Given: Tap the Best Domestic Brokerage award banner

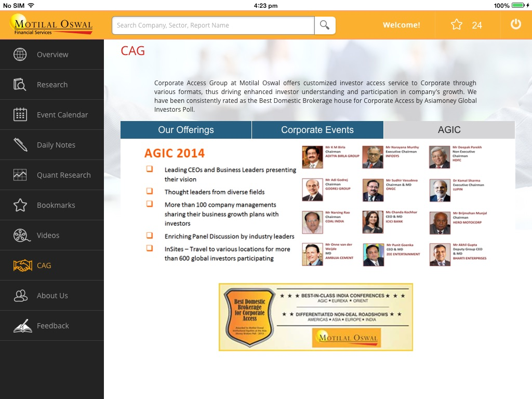Looking at the screenshot, I should (x=316, y=317).
